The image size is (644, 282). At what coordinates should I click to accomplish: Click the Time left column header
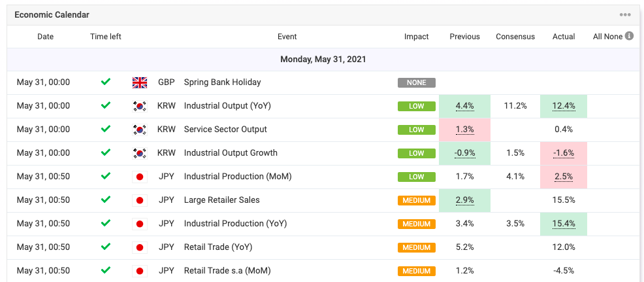coord(106,37)
